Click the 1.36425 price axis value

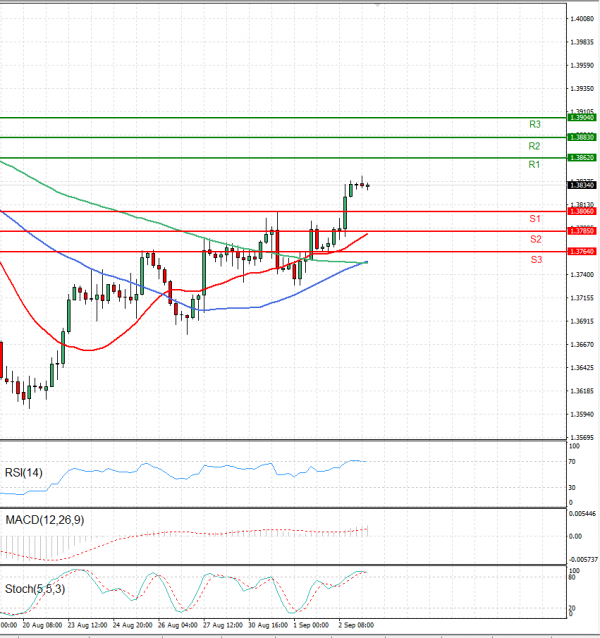click(582, 367)
